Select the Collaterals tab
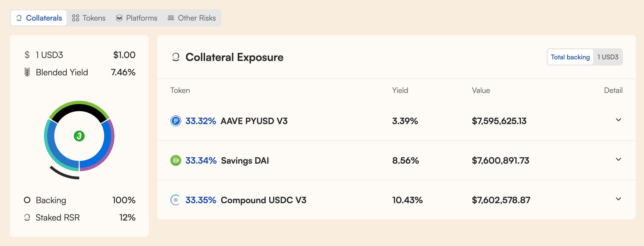Screen dimensions: 644x246 pyautogui.click(x=39, y=18)
